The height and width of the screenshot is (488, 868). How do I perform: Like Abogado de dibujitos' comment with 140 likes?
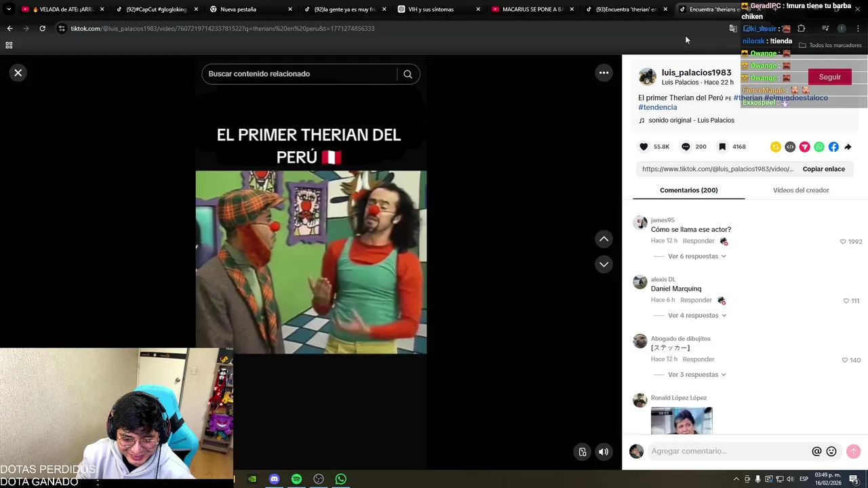click(x=844, y=360)
